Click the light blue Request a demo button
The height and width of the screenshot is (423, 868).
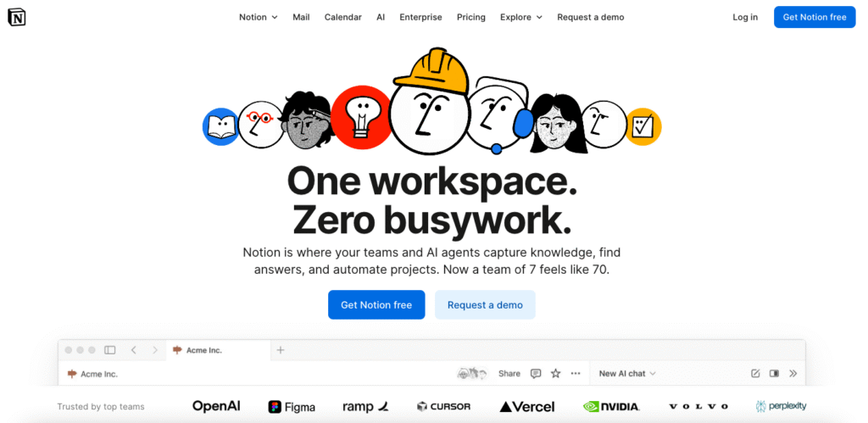[485, 305]
